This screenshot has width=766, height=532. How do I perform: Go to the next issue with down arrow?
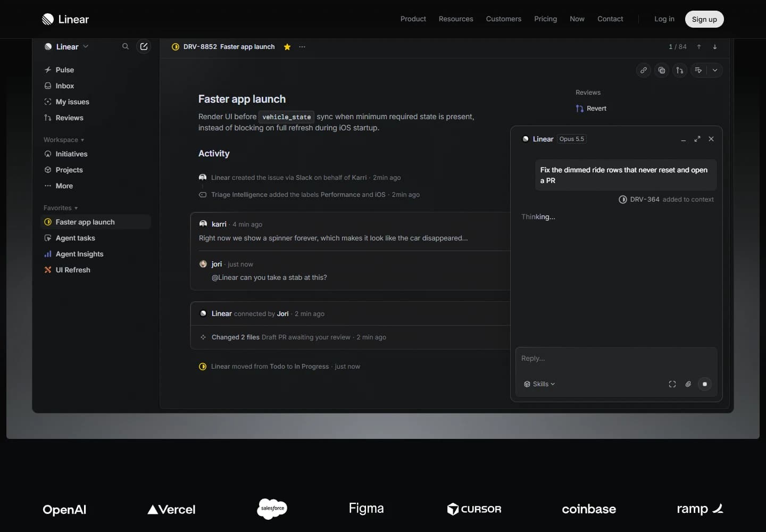coord(715,47)
